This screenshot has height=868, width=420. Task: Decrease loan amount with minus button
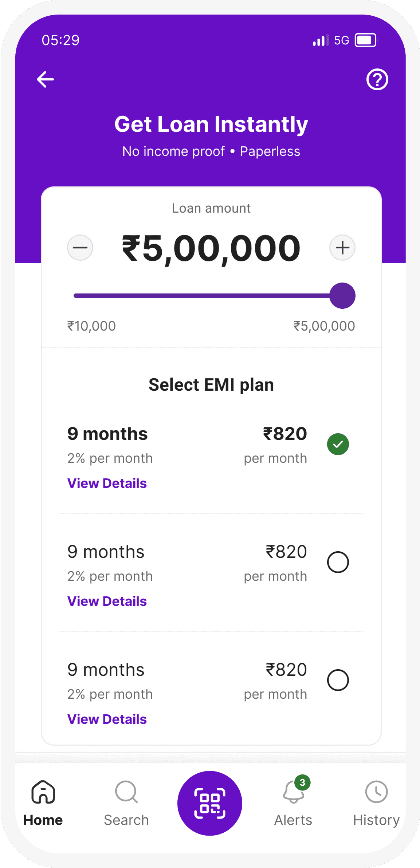(80, 248)
